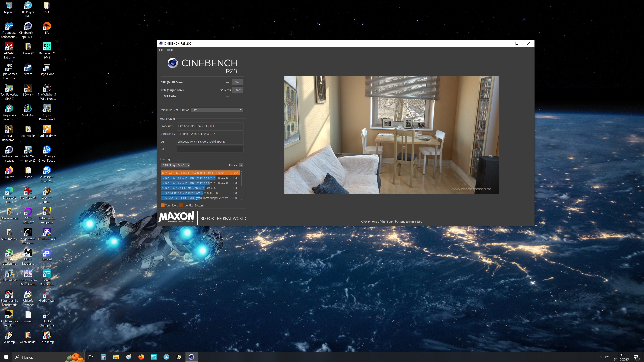Open the Minimum Test Duration dropdown
Image resolution: width=644 pixels, height=362 pixels.
click(217, 110)
